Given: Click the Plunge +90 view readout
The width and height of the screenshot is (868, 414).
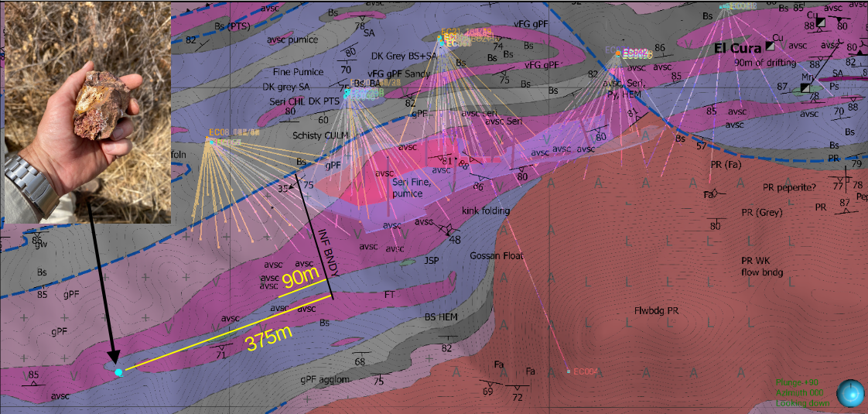Looking at the screenshot, I should 797,381.
